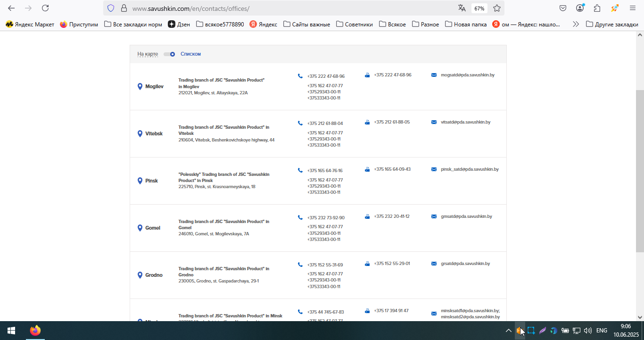Expand the Новая папка bookmarks folder

click(x=466, y=24)
